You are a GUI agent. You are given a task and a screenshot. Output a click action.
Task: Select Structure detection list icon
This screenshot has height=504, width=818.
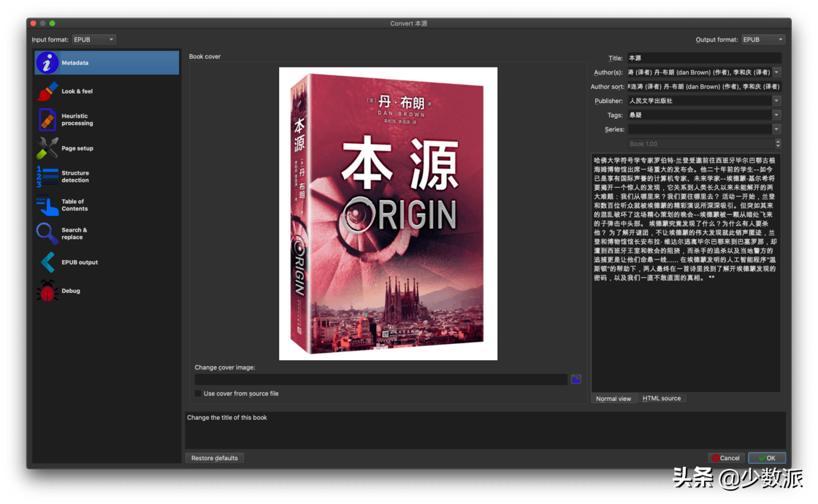point(47,176)
